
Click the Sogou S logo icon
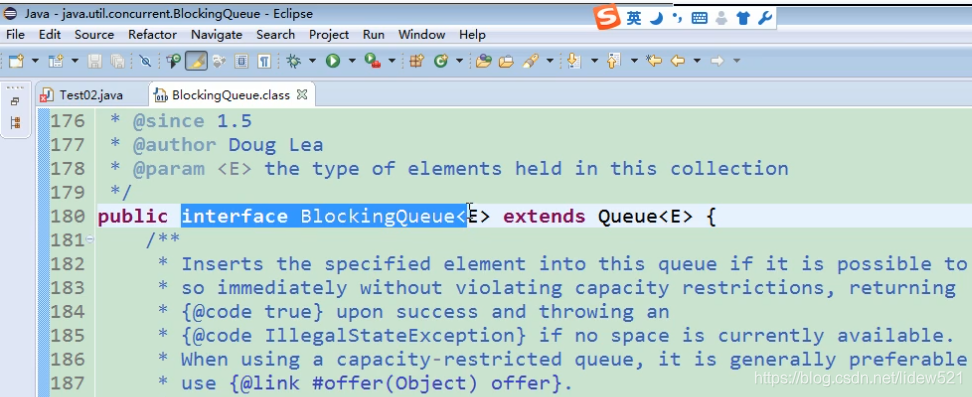[x=607, y=17]
